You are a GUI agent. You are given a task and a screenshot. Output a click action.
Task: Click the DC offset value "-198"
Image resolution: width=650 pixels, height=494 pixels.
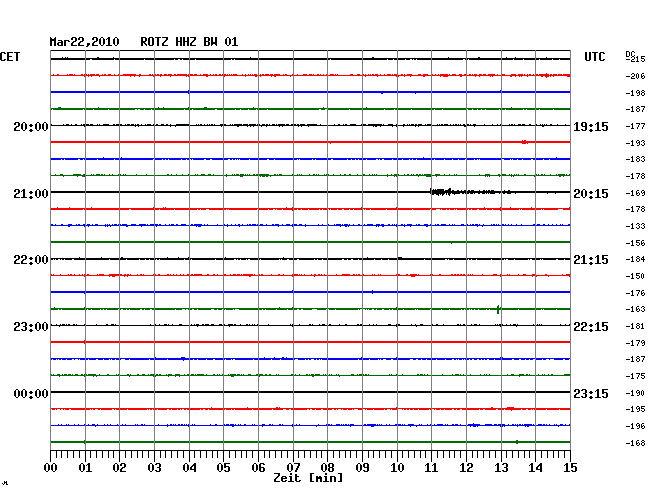click(x=635, y=93)
